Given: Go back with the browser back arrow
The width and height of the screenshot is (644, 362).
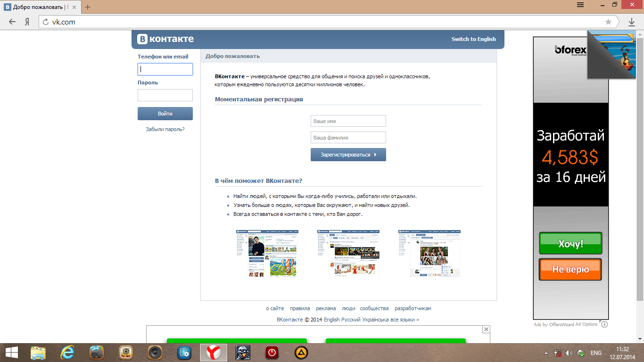Looking at the screenshot, I should pos(12,22).
